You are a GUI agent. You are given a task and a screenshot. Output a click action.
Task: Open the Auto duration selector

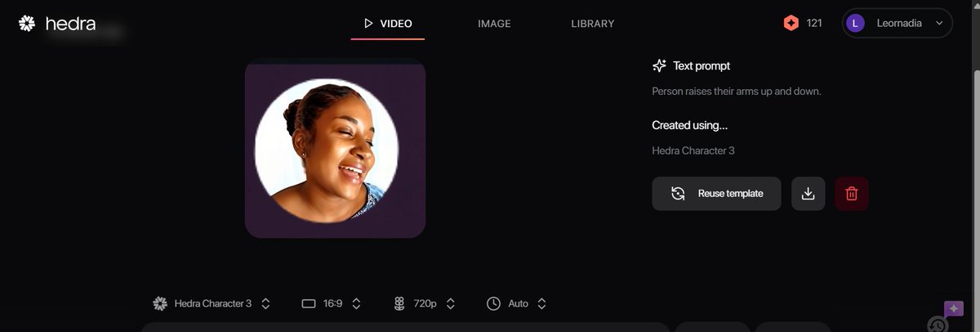[x=517, y=303]
